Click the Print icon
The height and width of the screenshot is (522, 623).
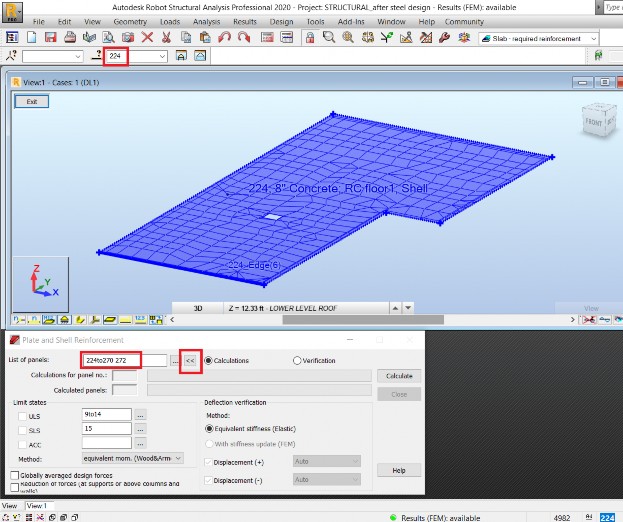70,38
